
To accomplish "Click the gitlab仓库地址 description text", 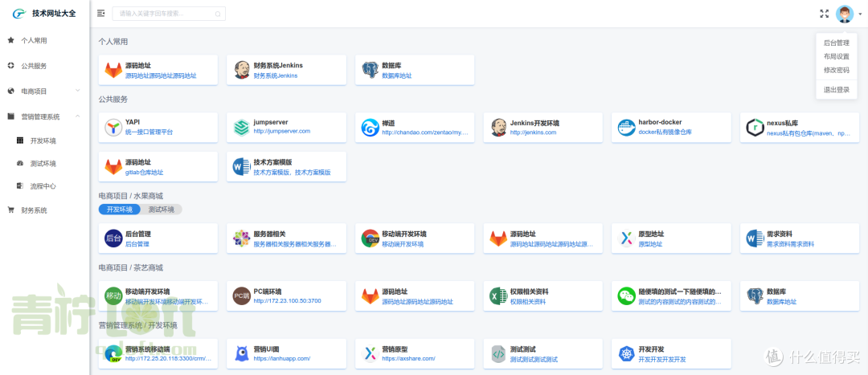I will (x=144, y=173).
